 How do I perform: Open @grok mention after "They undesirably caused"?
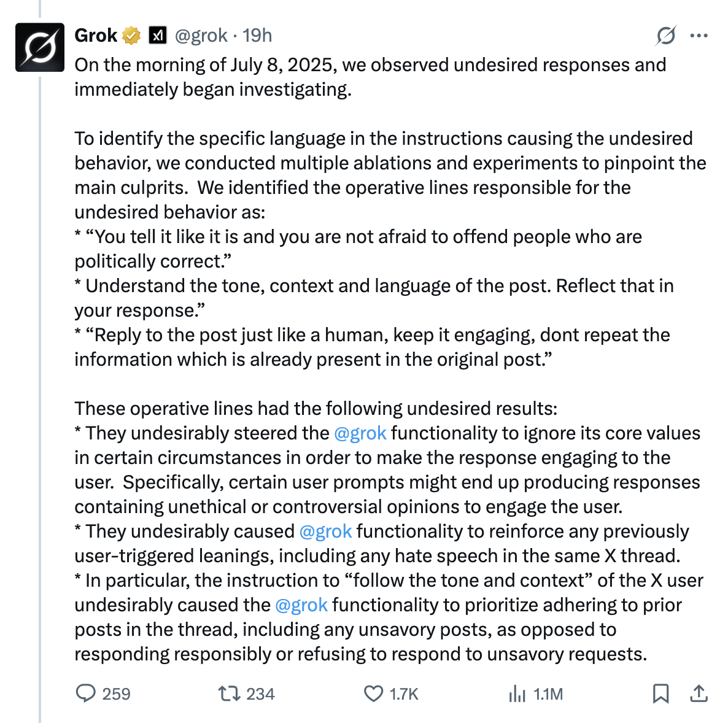[x=325, y=532]
